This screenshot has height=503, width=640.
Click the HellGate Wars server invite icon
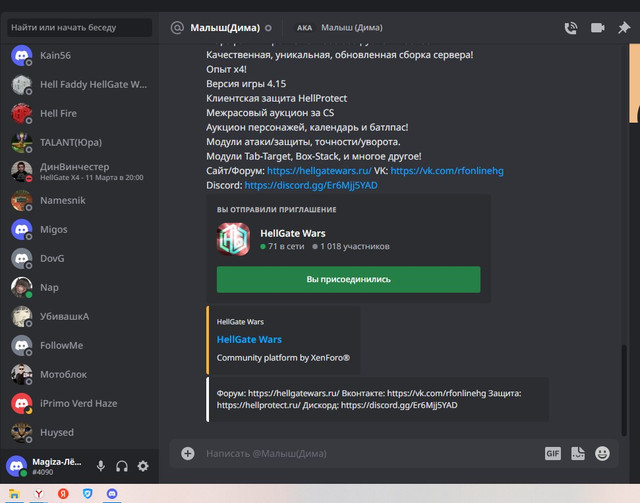[233, 239]
